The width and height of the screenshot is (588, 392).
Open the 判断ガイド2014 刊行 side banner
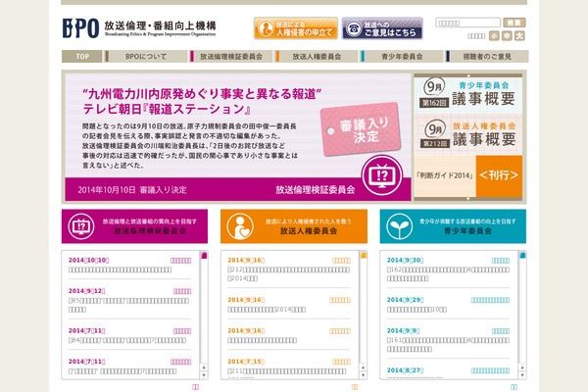(468, 176)
